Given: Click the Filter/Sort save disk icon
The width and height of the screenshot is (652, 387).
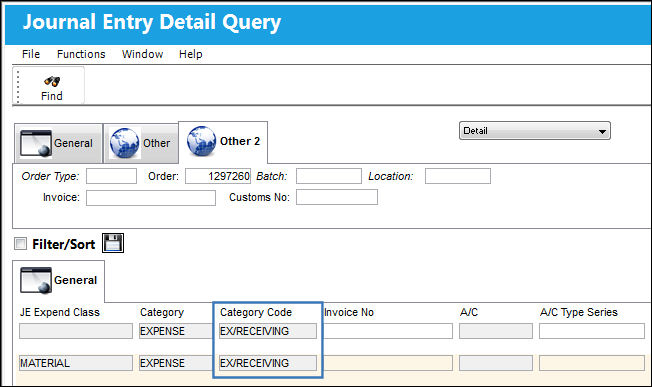Looking at the screenshot, I should click(113, 243).
